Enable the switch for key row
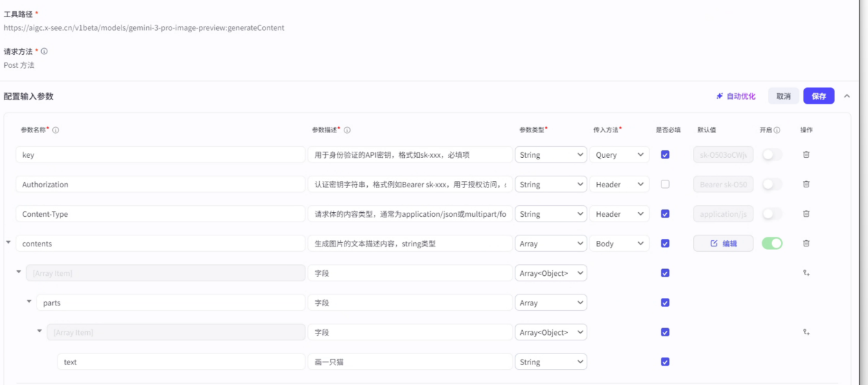The height and width of the screenshot is (385, 868). 772,154
